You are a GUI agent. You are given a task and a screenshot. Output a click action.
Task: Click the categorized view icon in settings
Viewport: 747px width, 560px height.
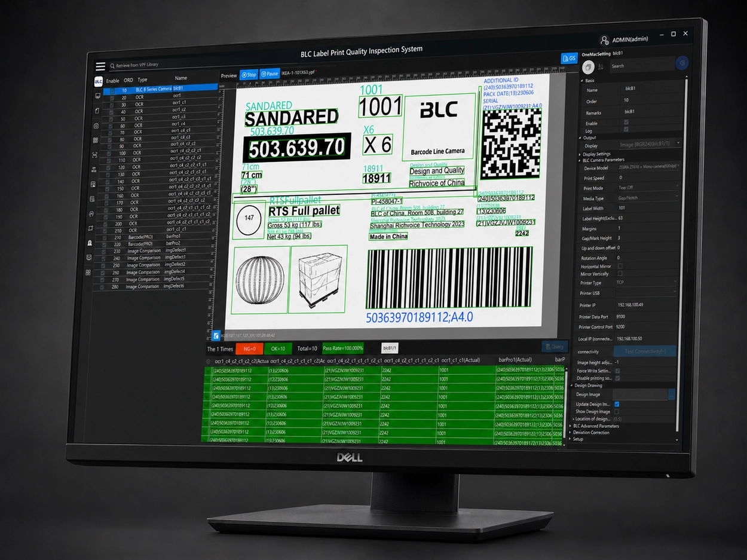pyautogui.click(x=588, y=66)
